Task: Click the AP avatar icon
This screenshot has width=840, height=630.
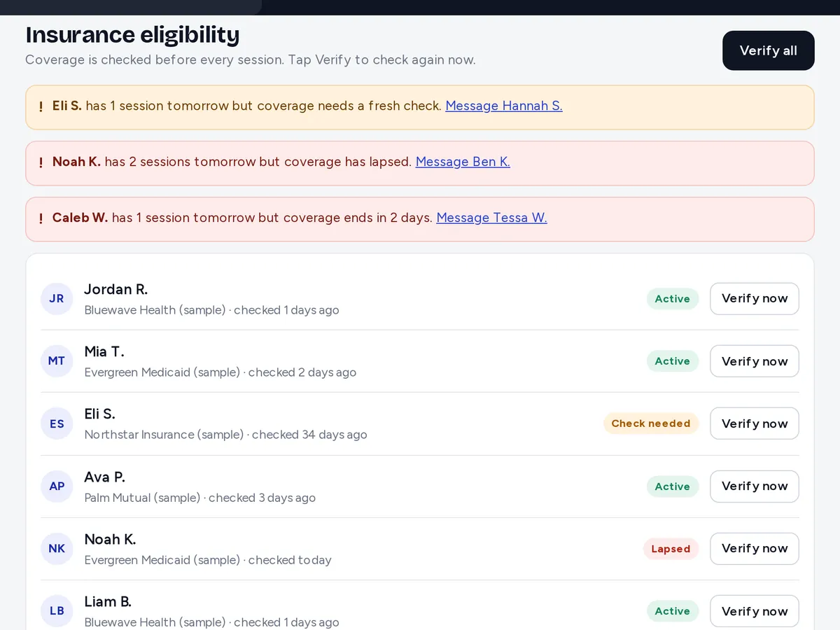Action: 57,486
